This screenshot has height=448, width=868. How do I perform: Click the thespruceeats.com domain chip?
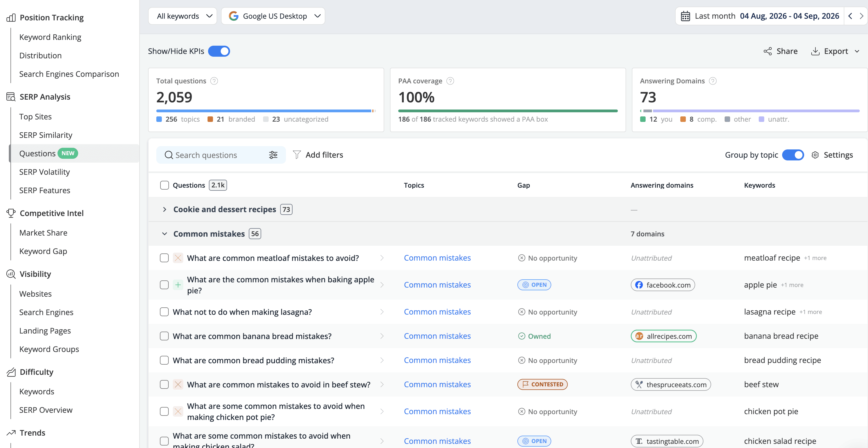point(671,384)
